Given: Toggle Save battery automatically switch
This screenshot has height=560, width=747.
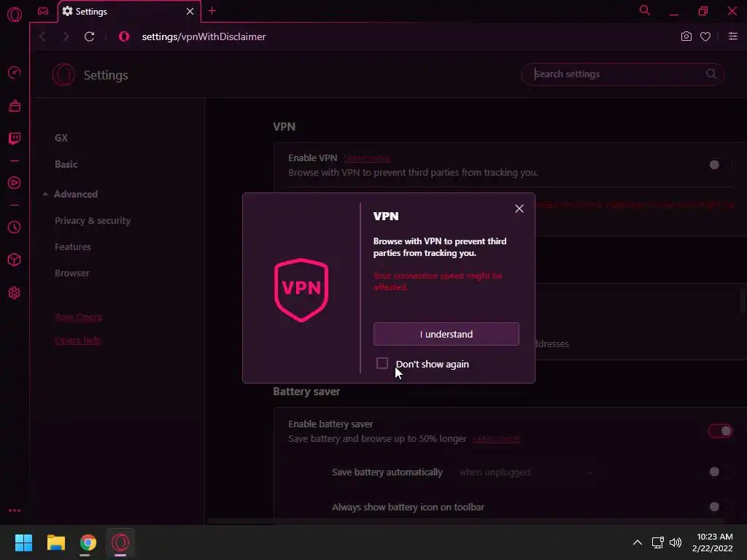Looking at the screenshot, I should (719, 472).
